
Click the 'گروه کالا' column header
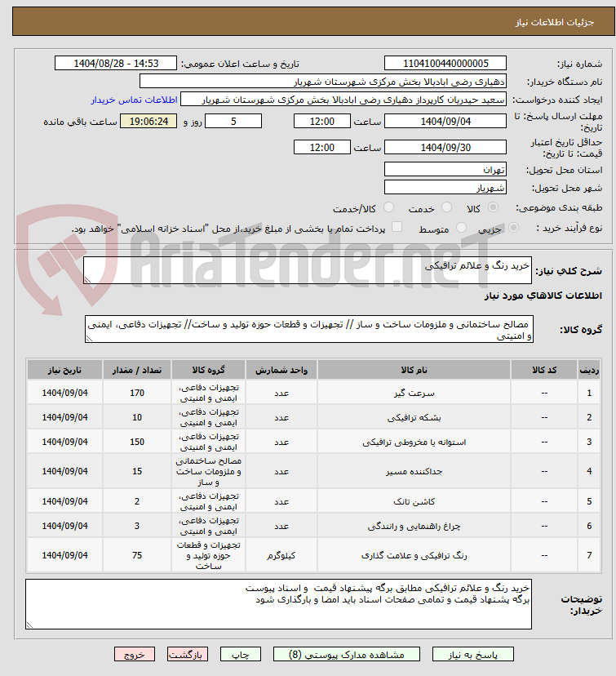pos(209,370)
